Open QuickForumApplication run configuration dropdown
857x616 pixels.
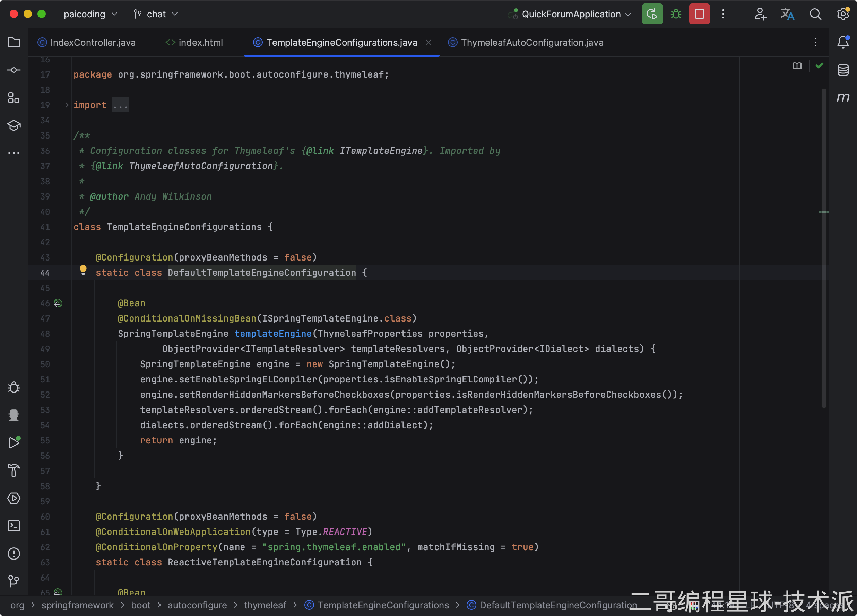[x=571, y=14]
